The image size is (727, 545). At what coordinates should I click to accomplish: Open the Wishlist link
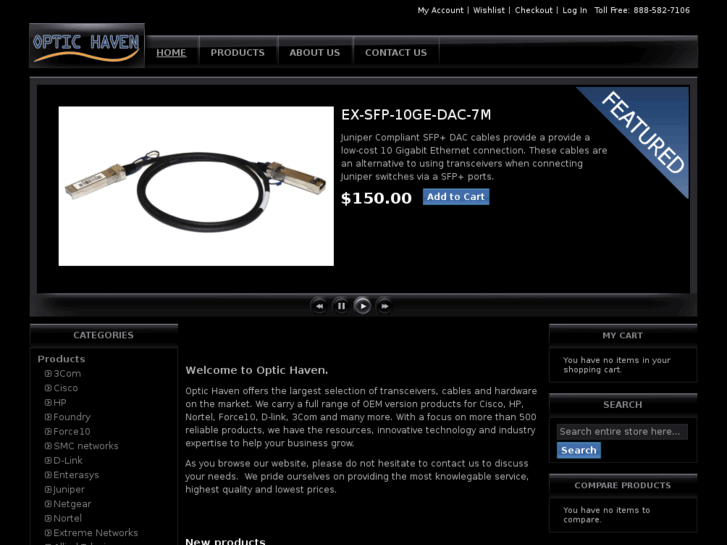pyautogui.click(x=489, y=10)
